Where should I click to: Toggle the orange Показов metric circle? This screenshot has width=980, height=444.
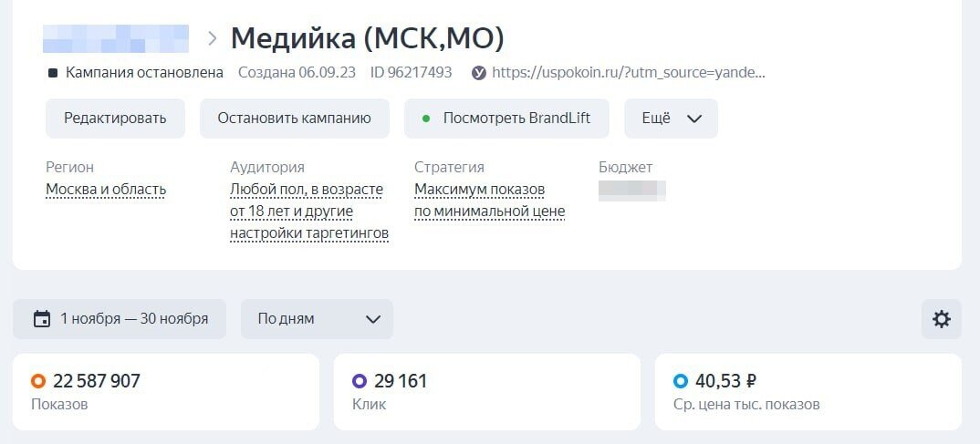click(x=38, y=381)
